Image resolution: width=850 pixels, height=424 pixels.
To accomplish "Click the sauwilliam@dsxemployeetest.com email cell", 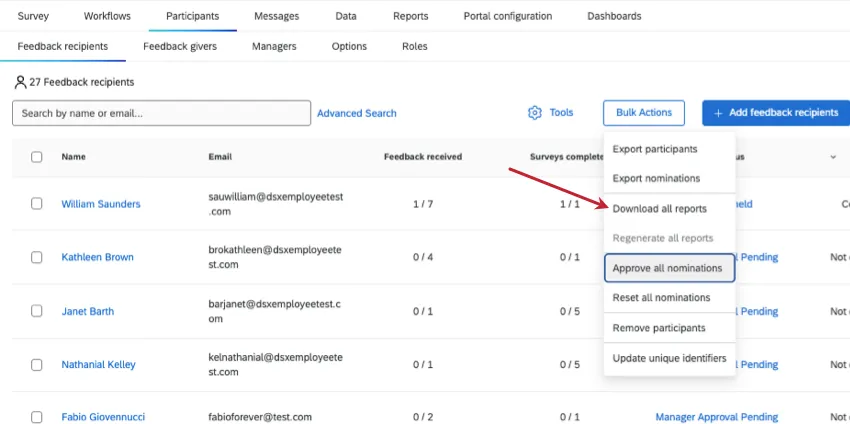I will coord(276,204).
